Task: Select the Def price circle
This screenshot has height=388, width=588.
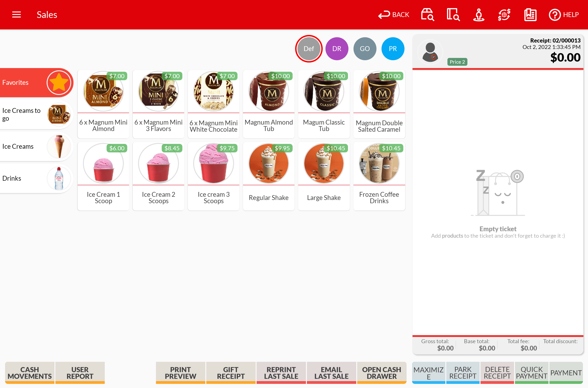Action: [x=309, y=49]
